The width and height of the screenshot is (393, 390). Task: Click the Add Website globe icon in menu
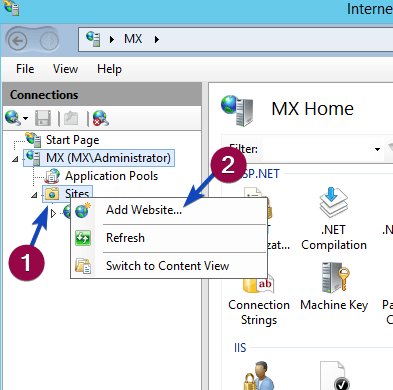click(x=83, y=210)
